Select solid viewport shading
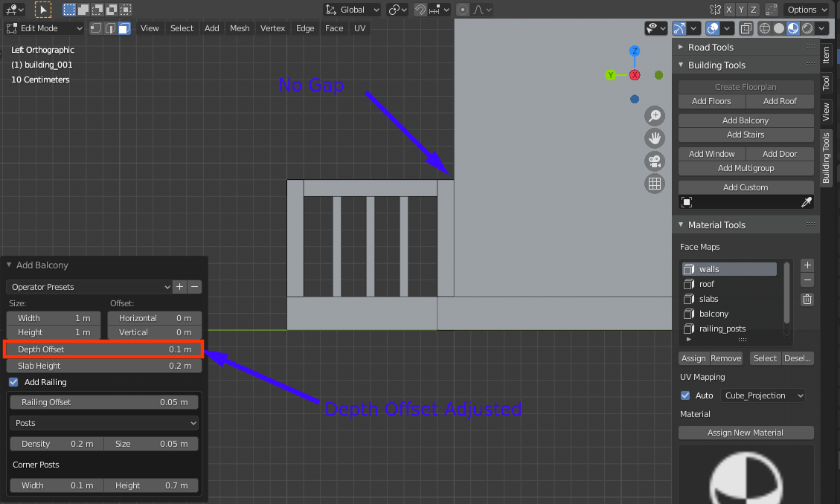840x504 pixels. (779, 28)
